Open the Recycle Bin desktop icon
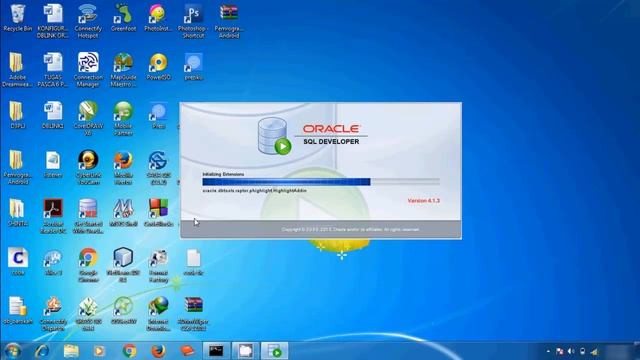This screenshot has width=640, height=360. click(x=18, y=18)
